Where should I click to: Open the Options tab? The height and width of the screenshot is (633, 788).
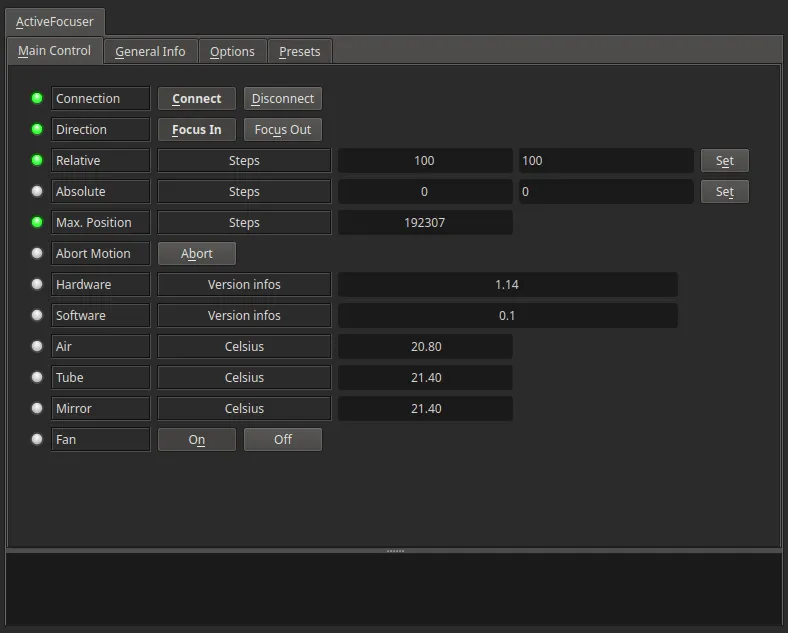(x=232, y=51)
